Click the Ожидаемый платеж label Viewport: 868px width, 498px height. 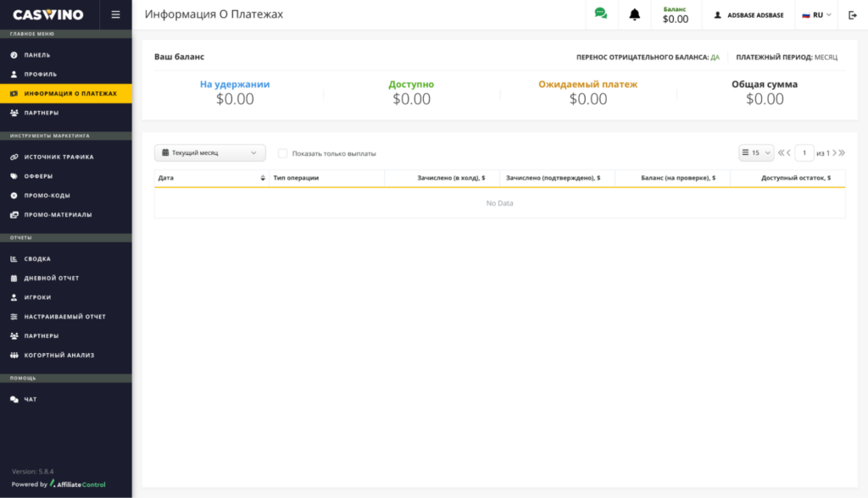click(588, 84)
